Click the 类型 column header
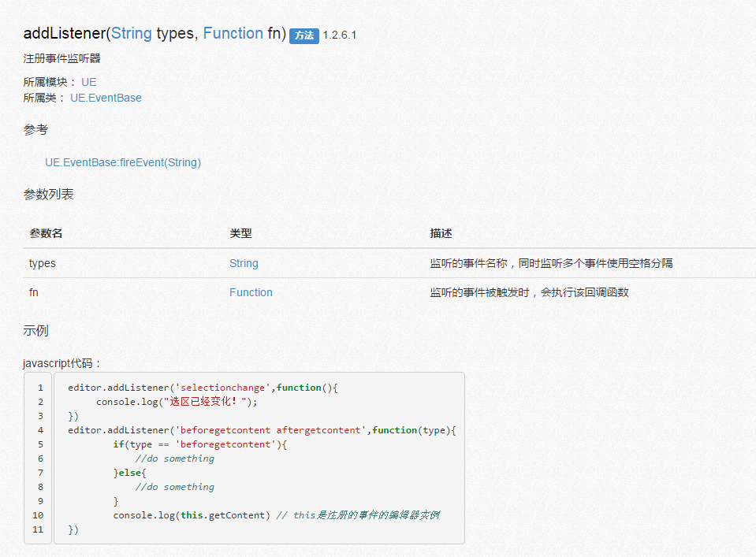The image size is (756, 557). click(240, 233)
